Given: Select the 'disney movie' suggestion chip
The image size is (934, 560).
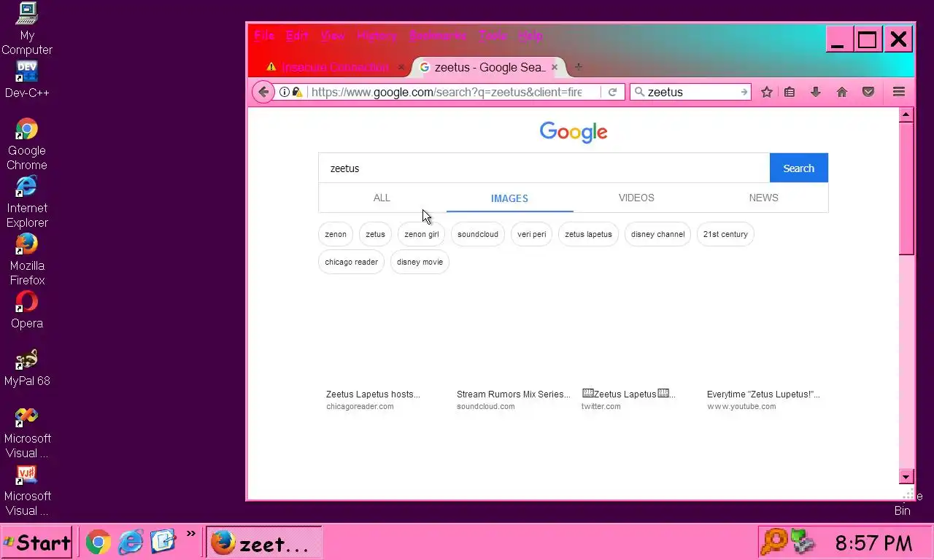Looking at the screenshot, I should point(420,262).
